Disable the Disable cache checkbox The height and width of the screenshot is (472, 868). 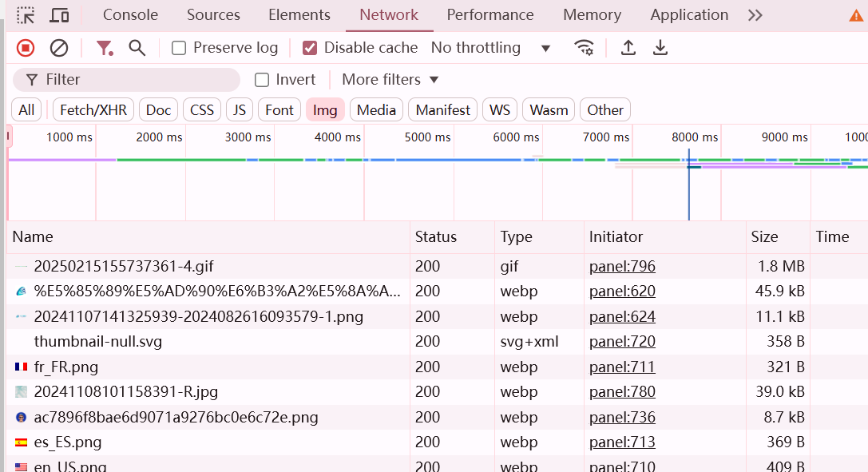309,48
